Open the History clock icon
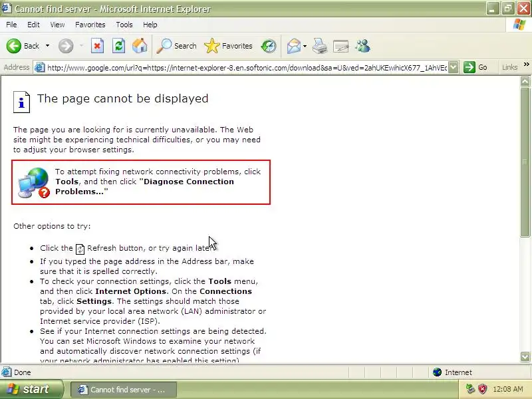The image size is (532, 399). pyautogui.click(x=269, y=46)
